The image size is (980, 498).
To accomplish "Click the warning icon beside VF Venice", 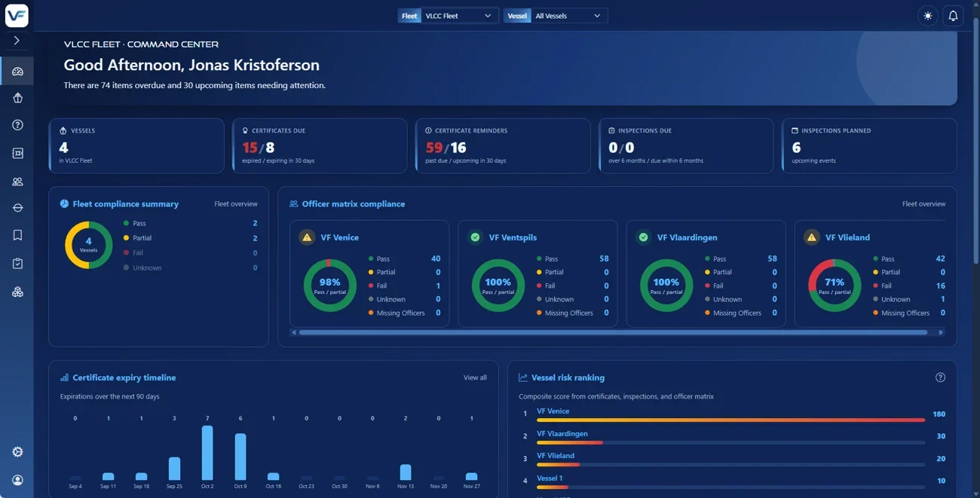I will point(307,237).
